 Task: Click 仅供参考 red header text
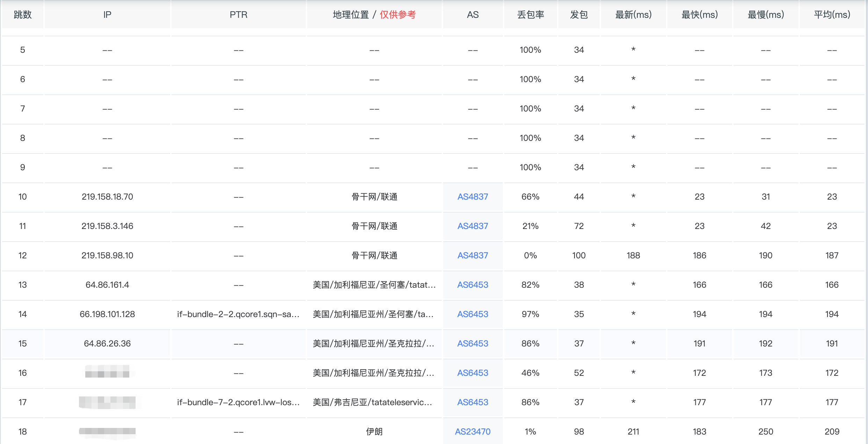coord(398,15)
